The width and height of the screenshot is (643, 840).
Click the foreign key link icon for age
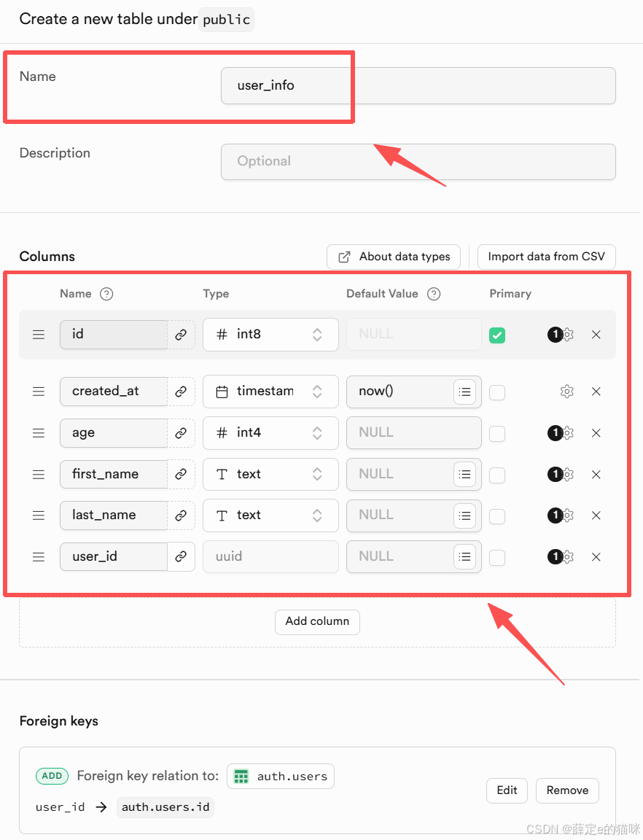tap(181, 433)
